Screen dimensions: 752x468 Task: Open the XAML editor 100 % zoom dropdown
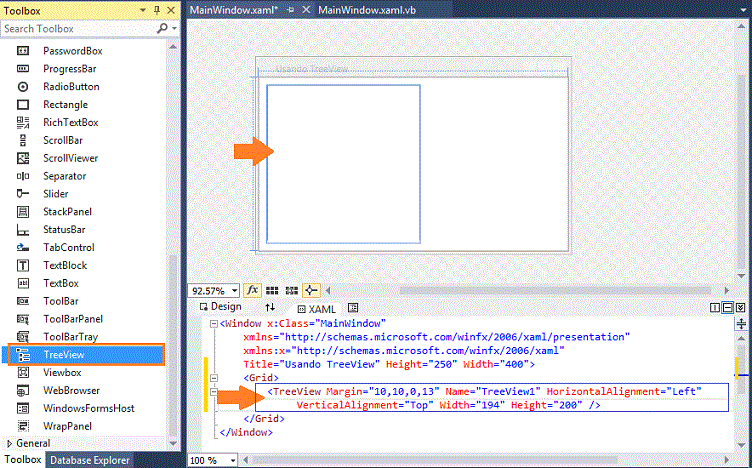click(x=233, y=460)
